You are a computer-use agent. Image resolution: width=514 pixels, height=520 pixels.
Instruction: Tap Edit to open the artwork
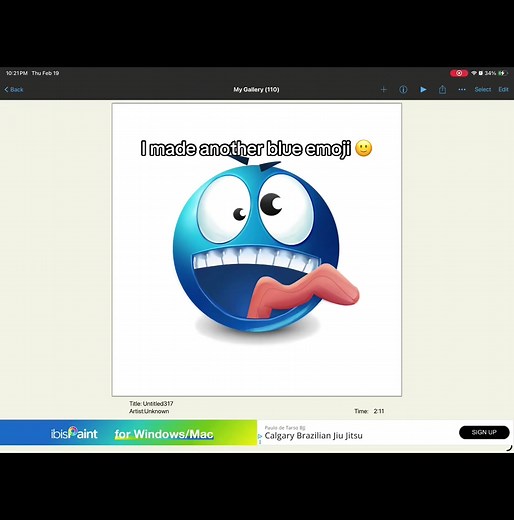pyautogui.click(x=503, y=89)
